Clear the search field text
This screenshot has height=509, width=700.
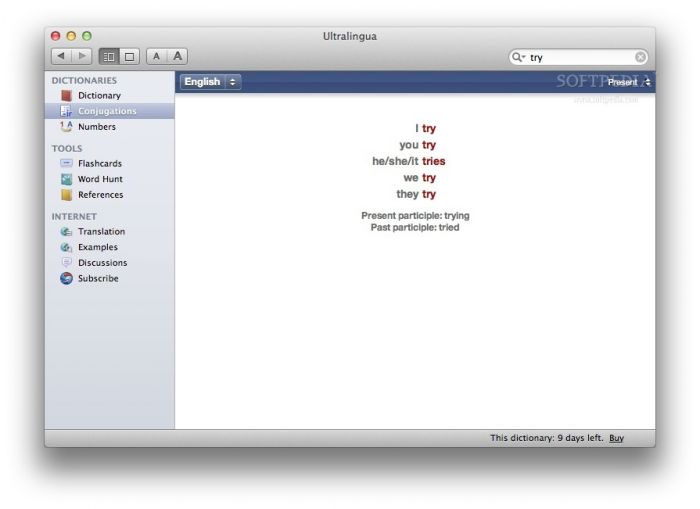click(x=640, y=57)
